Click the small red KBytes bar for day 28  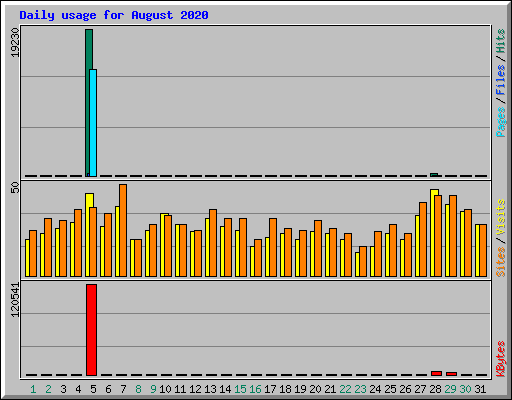(x=436, y=373)
